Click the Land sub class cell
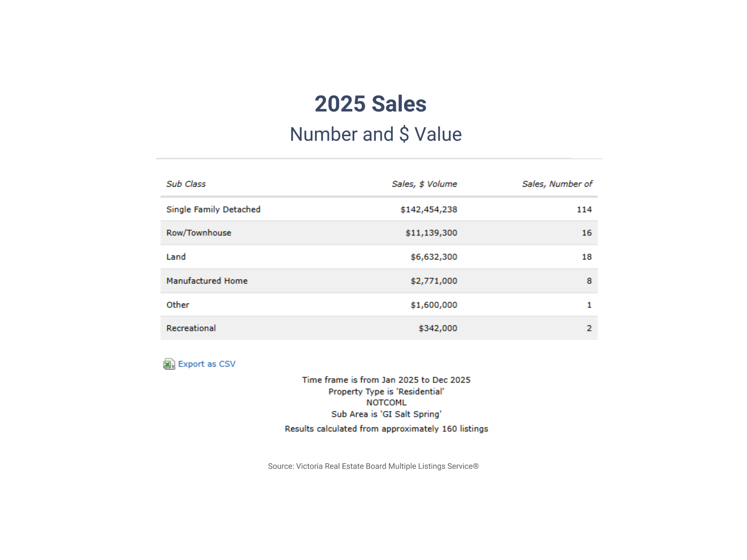 tap(176, 257)
